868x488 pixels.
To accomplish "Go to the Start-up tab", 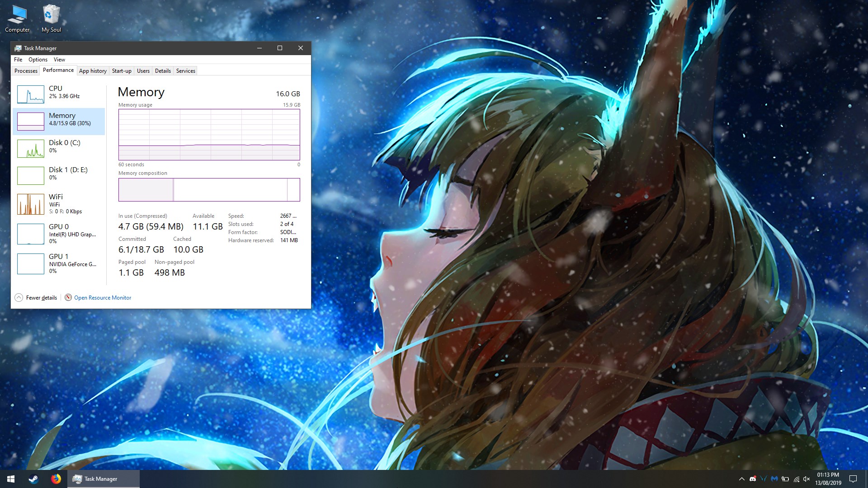I will (122, 71).
